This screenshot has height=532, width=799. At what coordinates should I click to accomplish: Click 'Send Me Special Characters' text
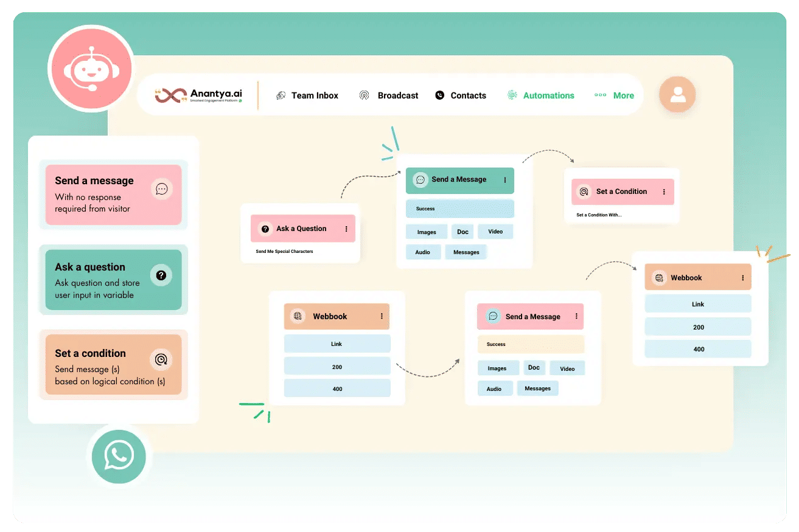coord(284,252)
